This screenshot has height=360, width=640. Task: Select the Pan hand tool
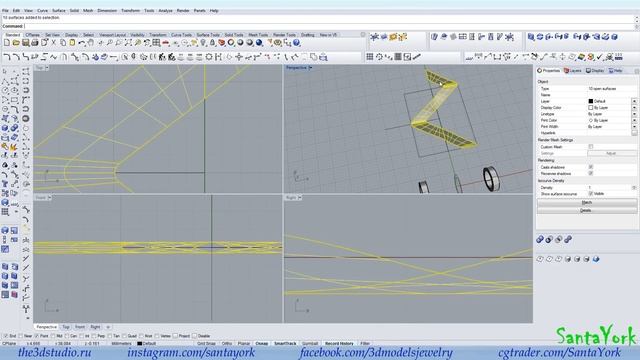pos(91,43)
